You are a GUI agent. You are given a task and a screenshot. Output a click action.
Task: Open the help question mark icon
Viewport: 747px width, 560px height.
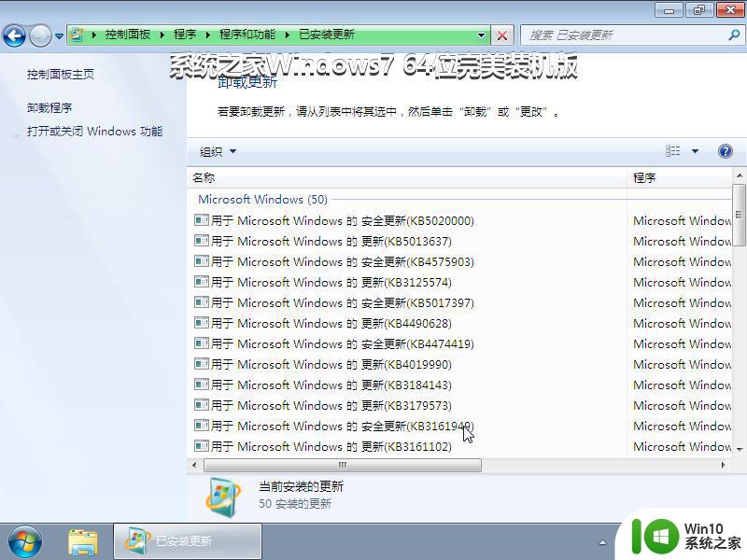click(725, 151)
